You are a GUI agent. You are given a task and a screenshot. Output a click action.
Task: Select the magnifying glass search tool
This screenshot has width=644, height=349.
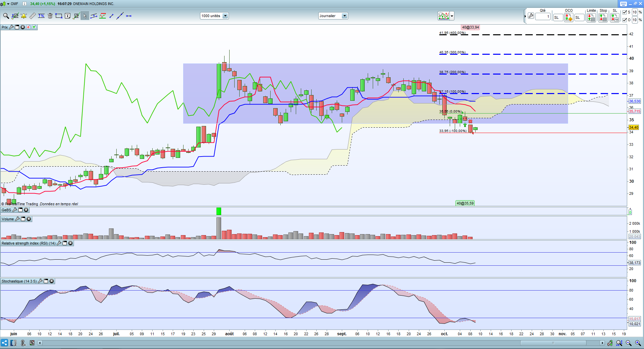point(6,16)
